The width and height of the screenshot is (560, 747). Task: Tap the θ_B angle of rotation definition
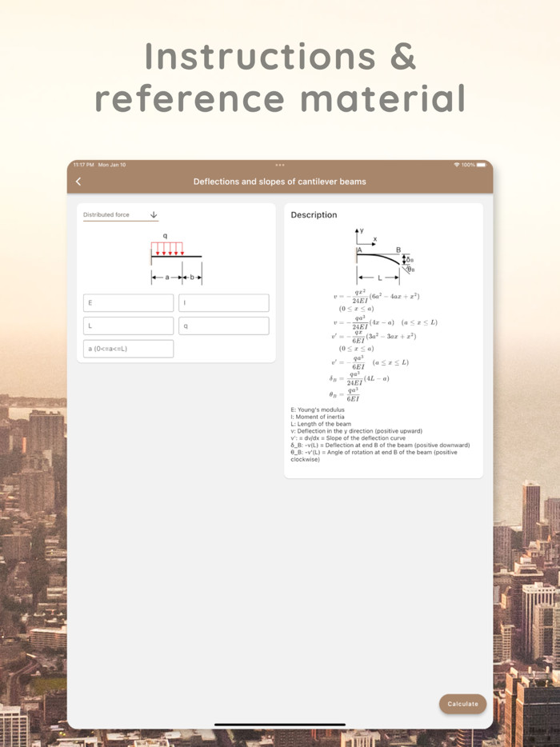click(x=374, y=456)
